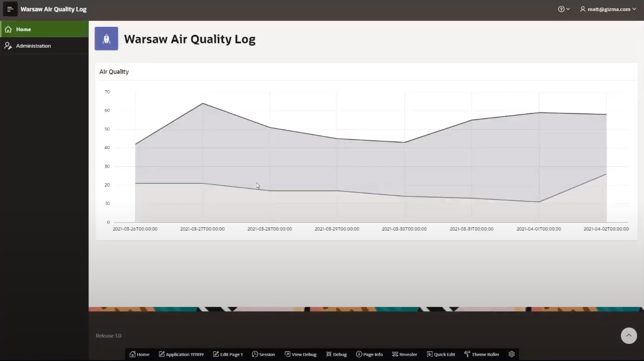Click the 2021-03-30T00:00:00 axis label
Screen dimensions: 644x361
(404, 229)
